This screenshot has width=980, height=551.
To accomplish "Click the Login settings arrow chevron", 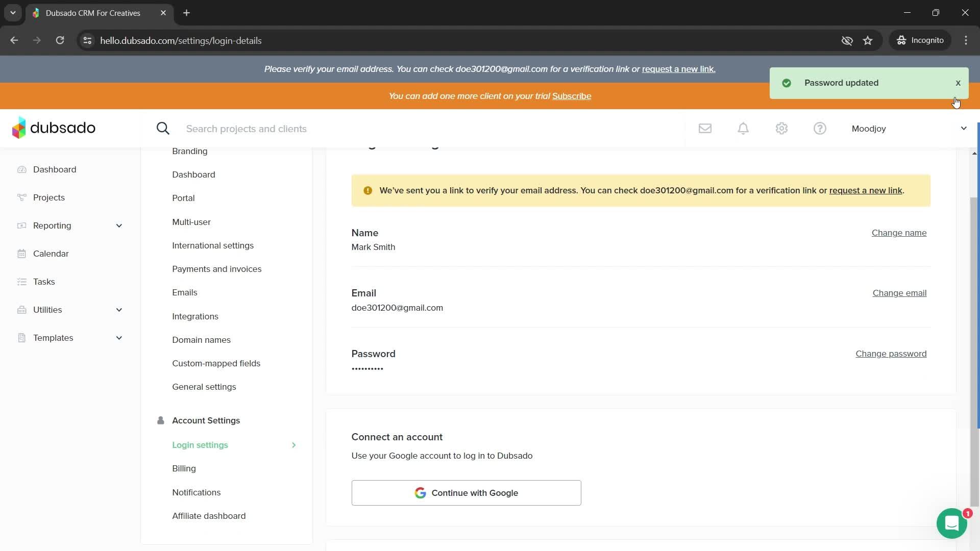I will pyautogui.click(x=293, y=445).
